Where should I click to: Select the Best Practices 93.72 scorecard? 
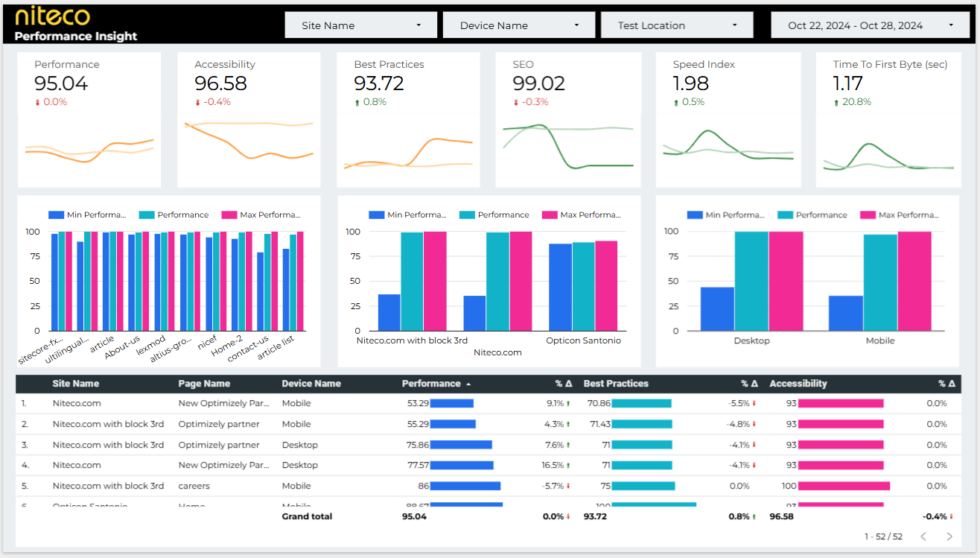pos(408,119)
